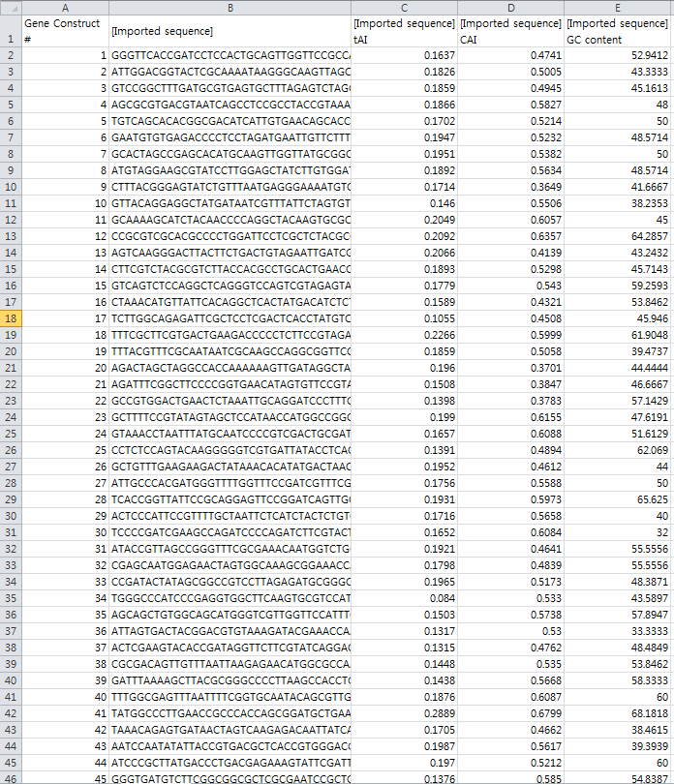674x784 pixels.
Task: Click CAI value 0.3701
Action: click(511, 368)
